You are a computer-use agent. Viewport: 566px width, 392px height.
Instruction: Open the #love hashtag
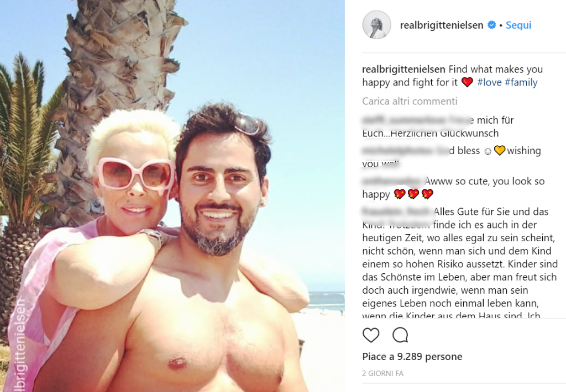(x=489, y=82)
